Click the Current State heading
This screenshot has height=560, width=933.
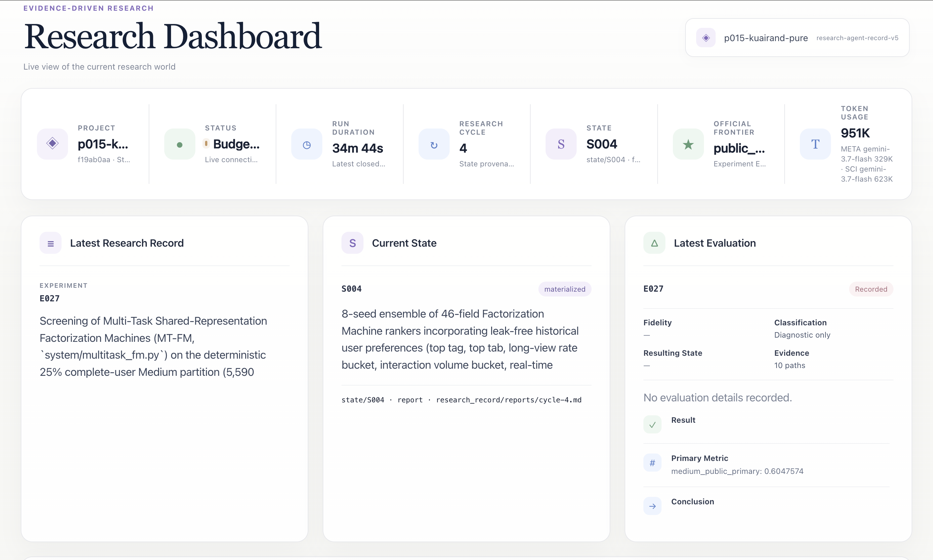pos(404,243)
